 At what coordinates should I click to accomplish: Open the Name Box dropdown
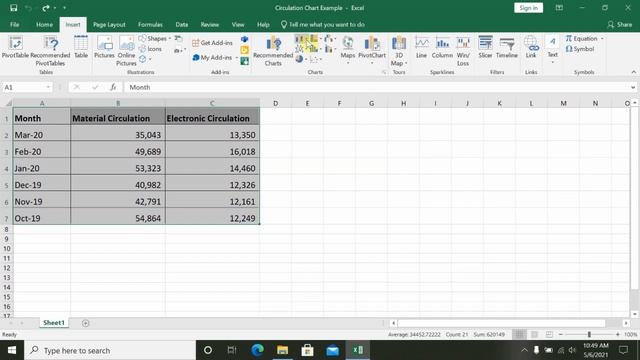[x=48, y=87]
